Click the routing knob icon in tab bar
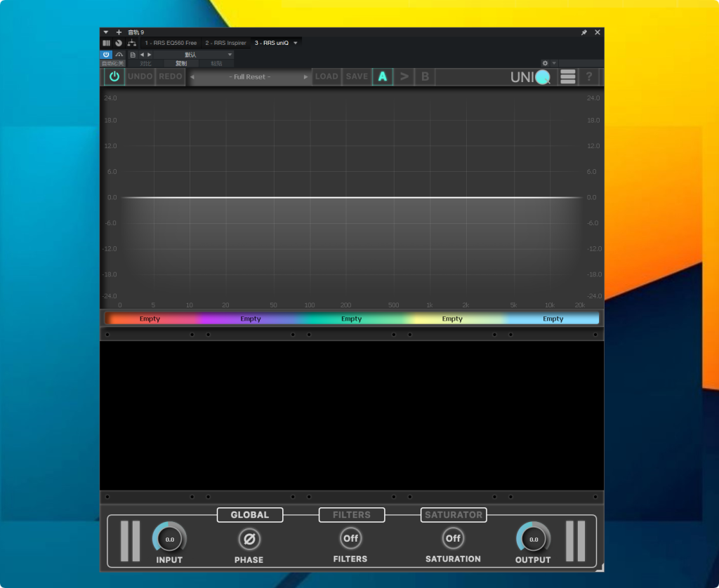Screen dimensions: 719x588 pyautogui.click(x=119, y=43)
